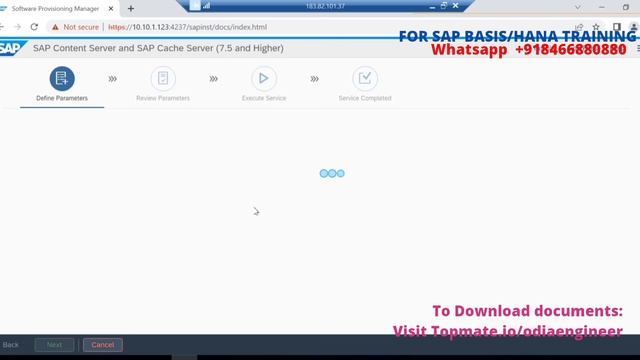Bookmark this page with the star icon
The height and width of the screenshot is (360, 640).
[x=596, y=27]
